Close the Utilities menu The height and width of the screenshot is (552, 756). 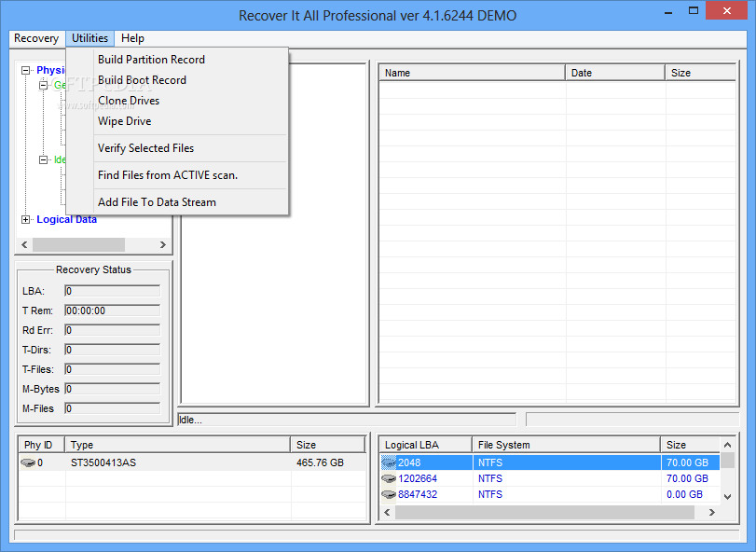(x=89, y=38)
